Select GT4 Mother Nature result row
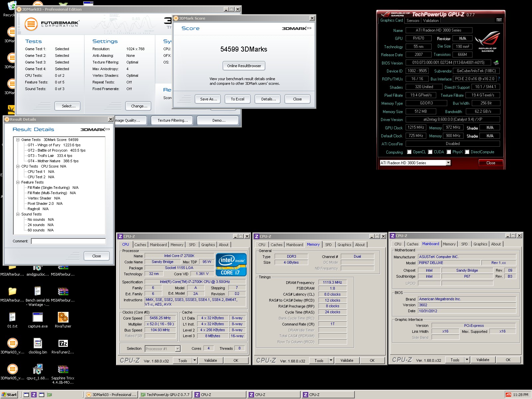Image resolution: width=532 pixels, height=399 pixels. click(53, 161)
